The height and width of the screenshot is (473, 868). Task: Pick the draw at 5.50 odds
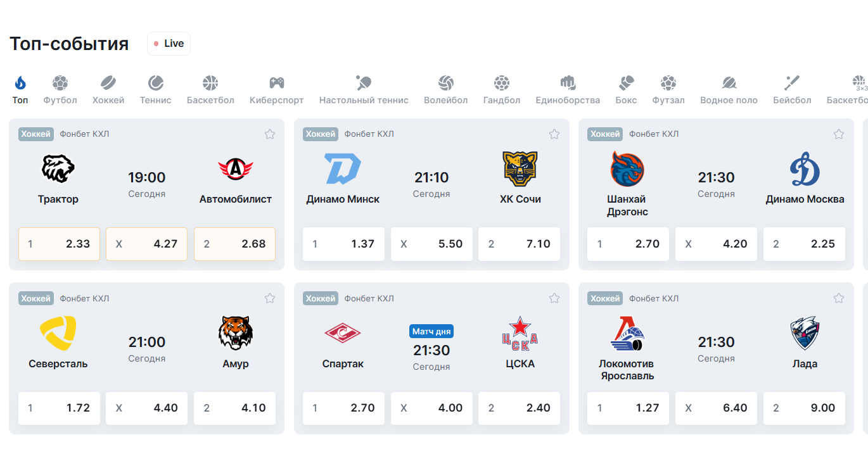click(431, 244)
